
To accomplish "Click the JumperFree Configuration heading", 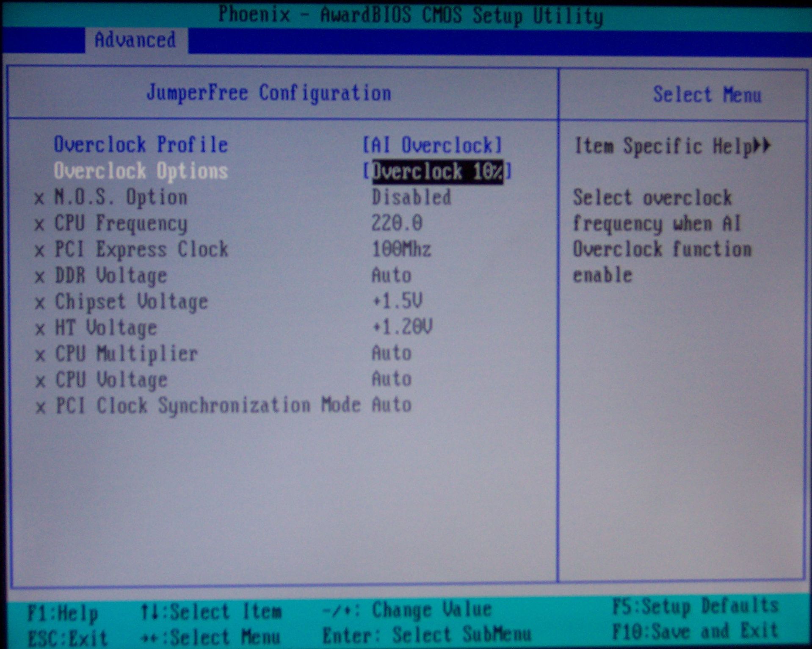I will tap(269, 94).
